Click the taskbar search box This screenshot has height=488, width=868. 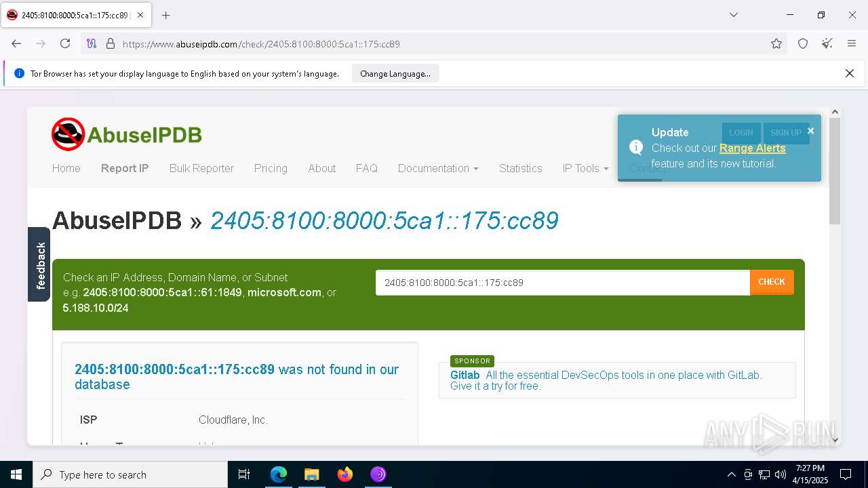(x=130, y=474)
